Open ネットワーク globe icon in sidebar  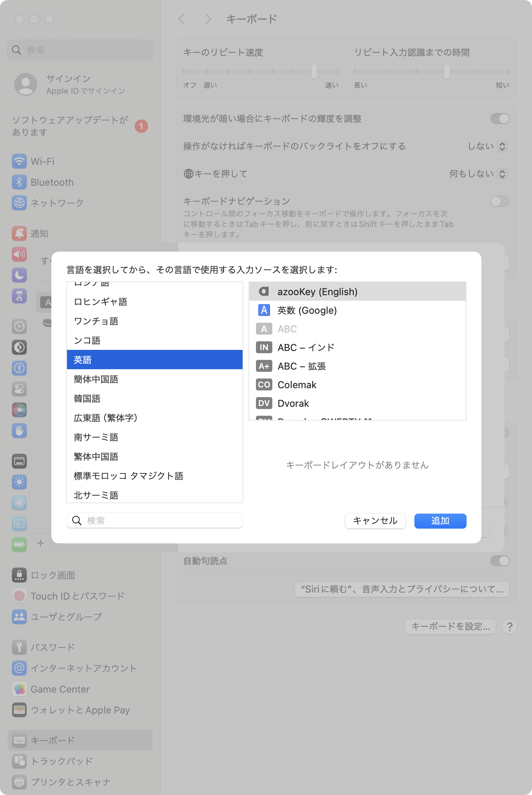[x=19, y=203]
